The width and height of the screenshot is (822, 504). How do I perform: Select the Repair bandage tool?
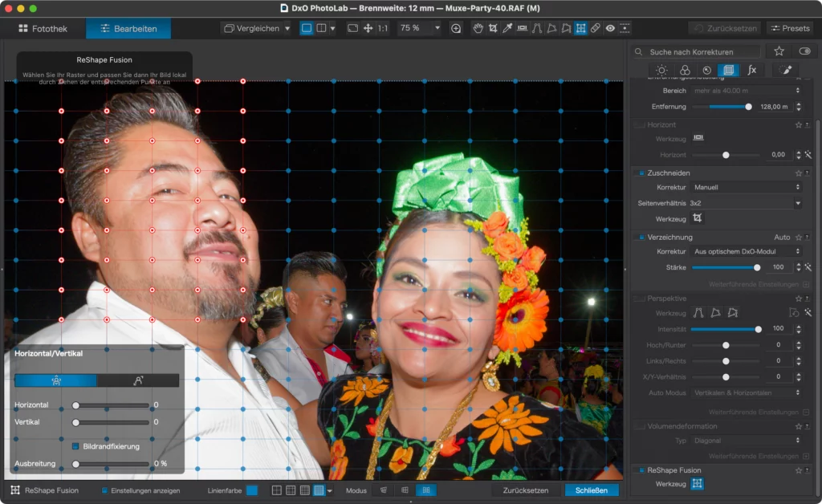595,28
